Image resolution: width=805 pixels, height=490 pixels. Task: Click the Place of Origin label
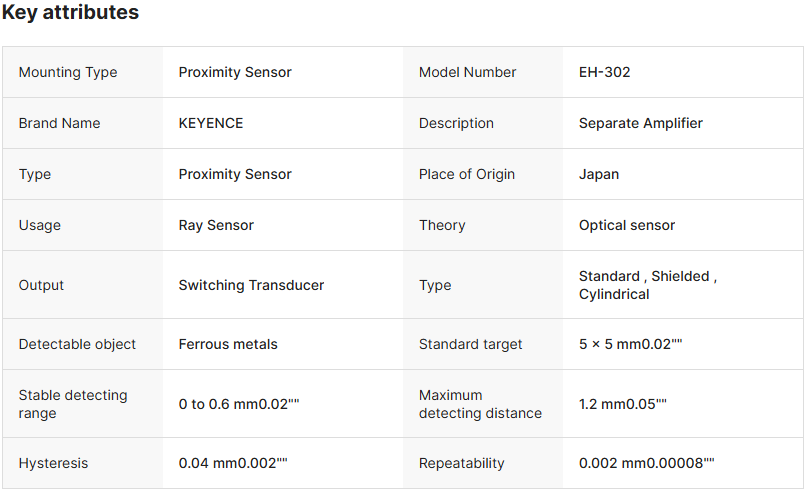point(467,174)
